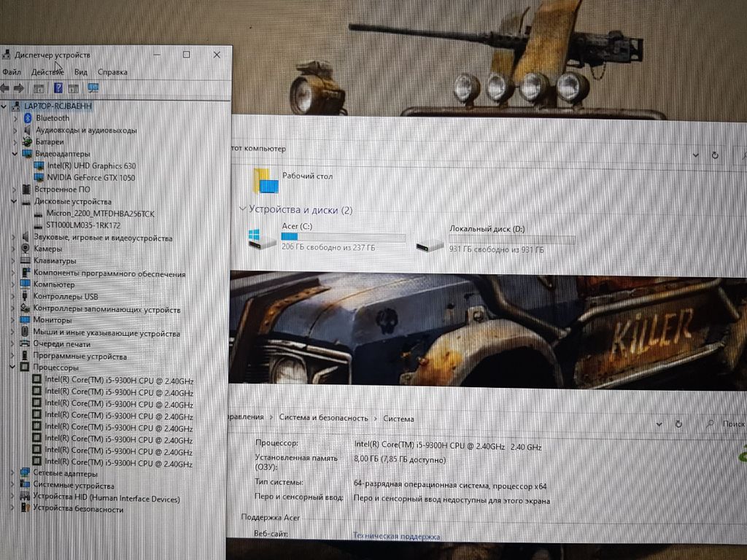Image resolution: width=747 pixels, height=560 pixels.
Task: Click the Клавиатуры keyboard icon
Action: click(x=26, y=260)
